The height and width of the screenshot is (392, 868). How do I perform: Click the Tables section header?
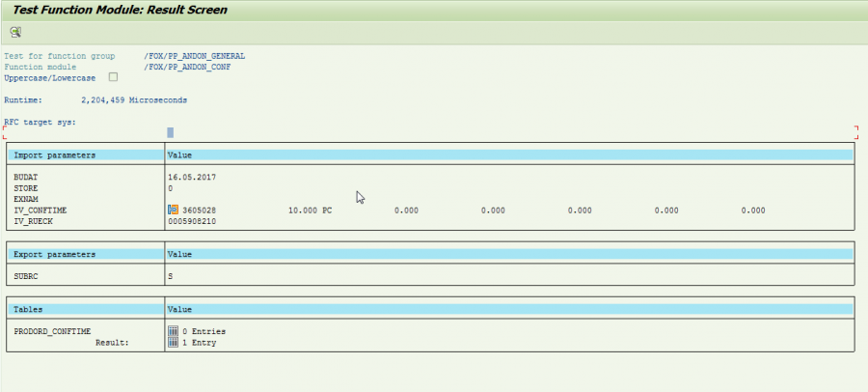(29, 309)
